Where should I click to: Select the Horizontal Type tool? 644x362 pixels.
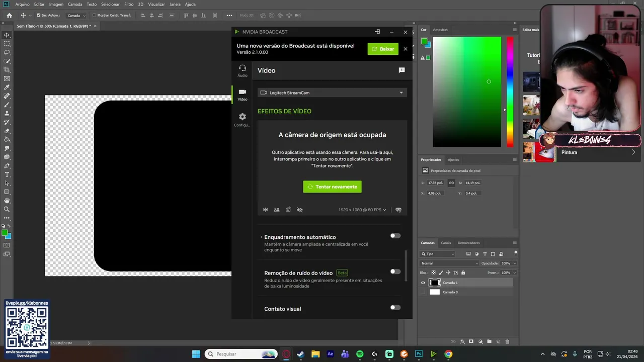pos(7,174)
